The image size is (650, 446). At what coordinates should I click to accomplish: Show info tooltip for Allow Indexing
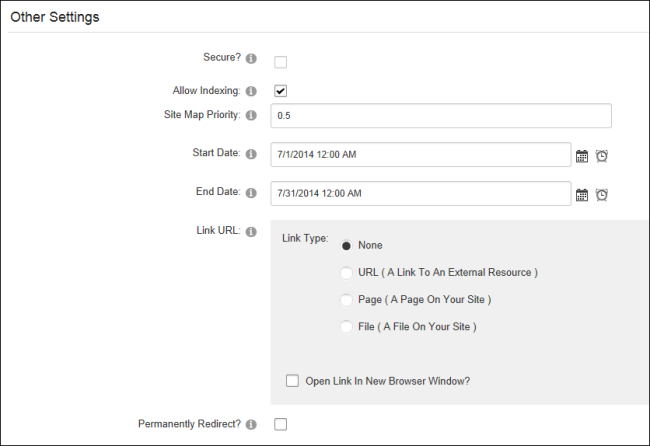coord(251,91)
